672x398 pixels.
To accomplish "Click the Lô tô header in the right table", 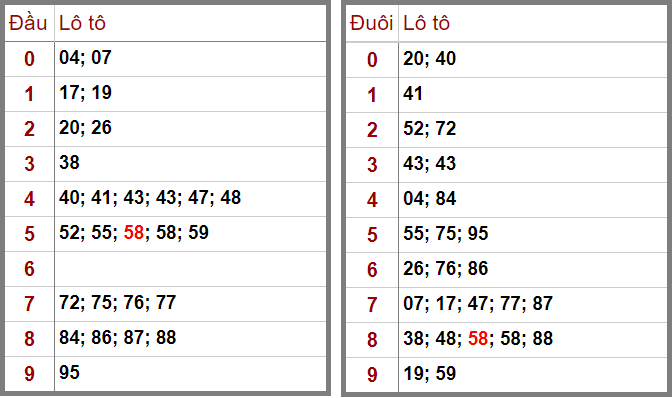I will (x=426, y=23).
